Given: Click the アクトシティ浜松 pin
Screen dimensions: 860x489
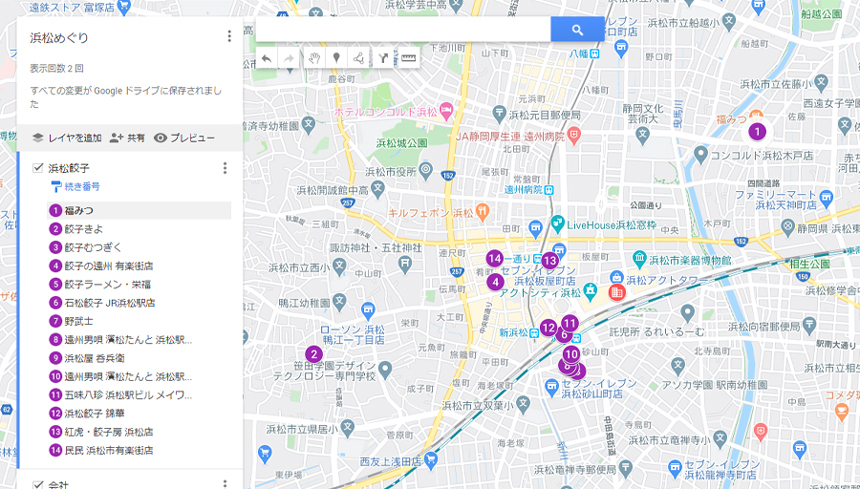Looking at the screenshot, I should [590, 291].
